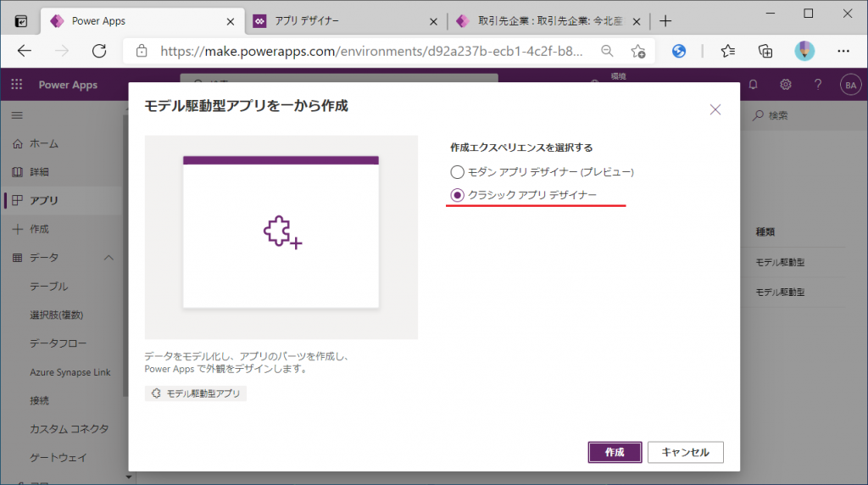868x485 pixels.
Task: Go to ホーム in the sidebar
Action: (x=44, y=144)
